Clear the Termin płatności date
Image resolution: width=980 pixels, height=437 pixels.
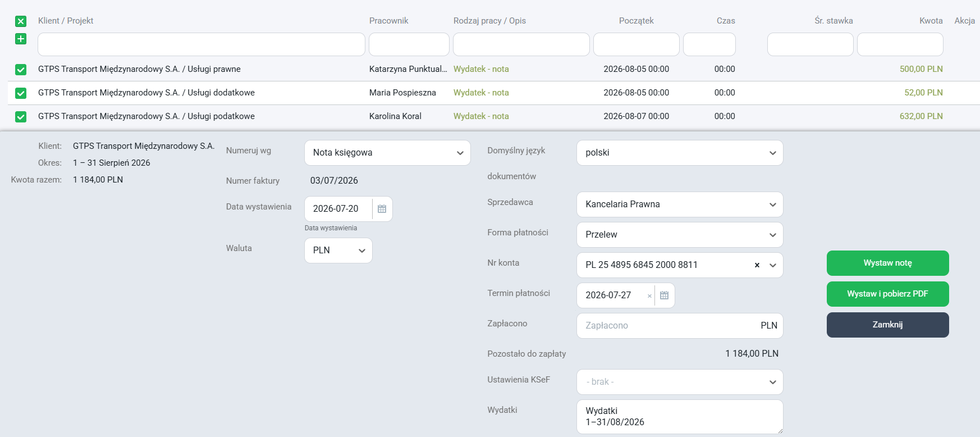point(649,296)
